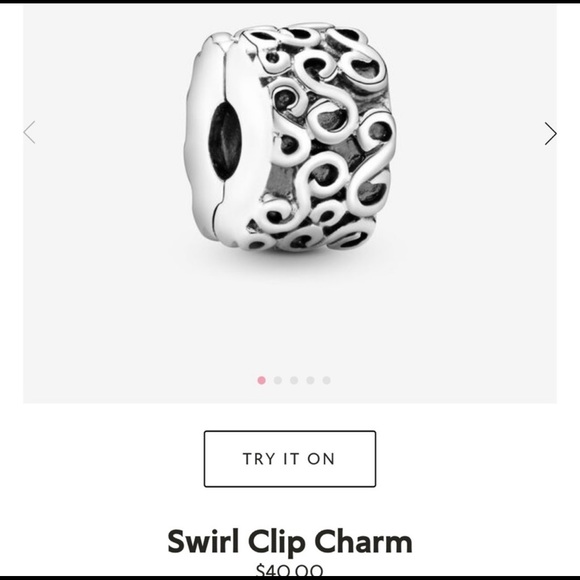Go to the next product image arrow
The image size is (580, 580).
(550, 133)
